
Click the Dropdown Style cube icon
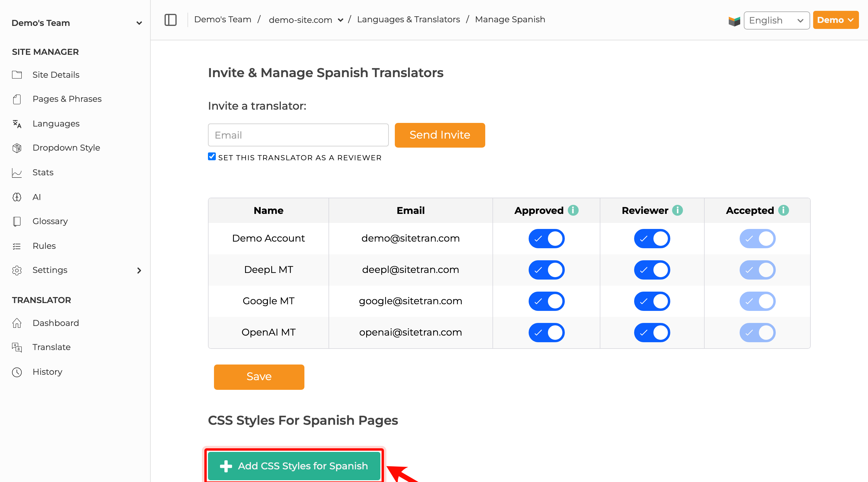pyautogui.click(x=17, y=148)
